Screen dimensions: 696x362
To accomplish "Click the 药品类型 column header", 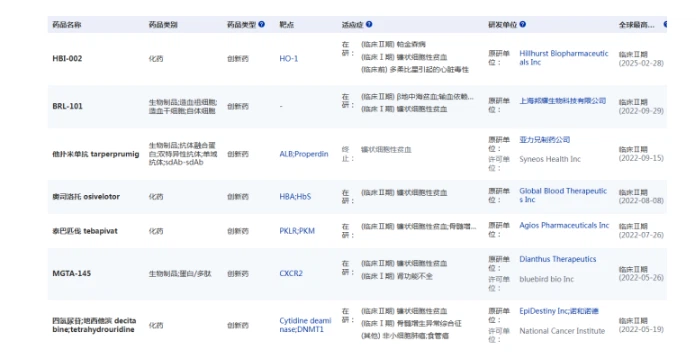I will coord(241,24).
